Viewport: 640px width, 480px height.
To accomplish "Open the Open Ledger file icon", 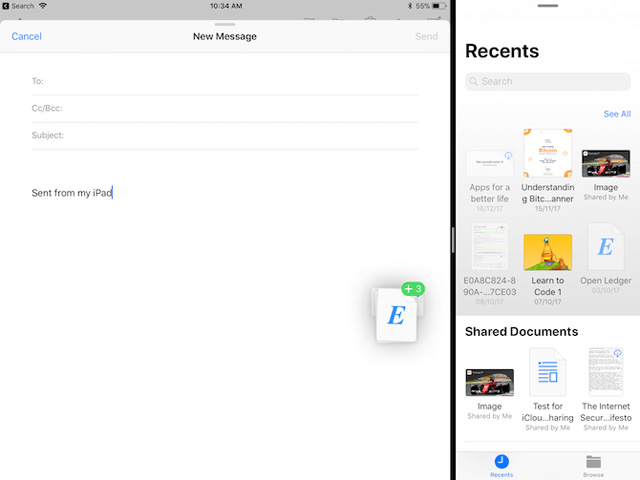I will coord(606,246).
